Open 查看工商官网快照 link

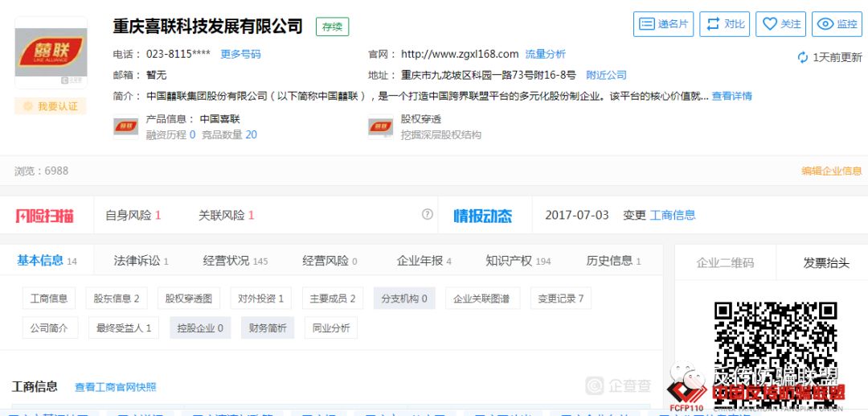(116, 387)
